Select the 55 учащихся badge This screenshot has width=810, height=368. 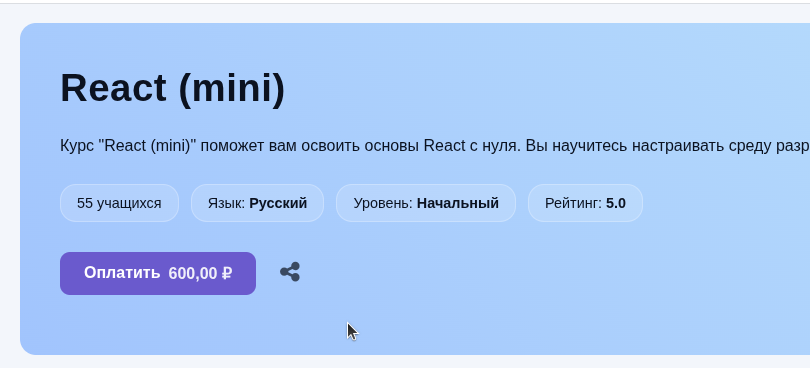119,203
